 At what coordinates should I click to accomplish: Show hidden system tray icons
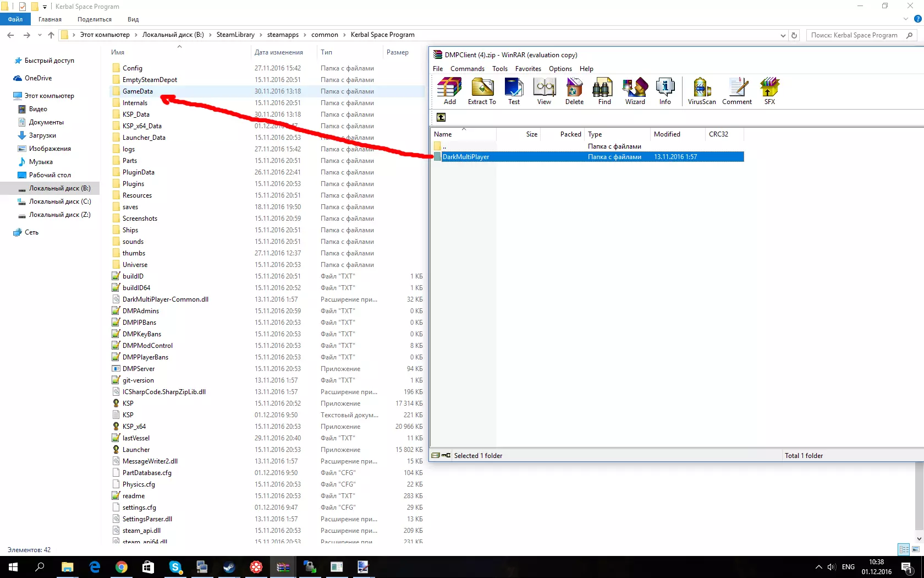(x=818, y=567)
